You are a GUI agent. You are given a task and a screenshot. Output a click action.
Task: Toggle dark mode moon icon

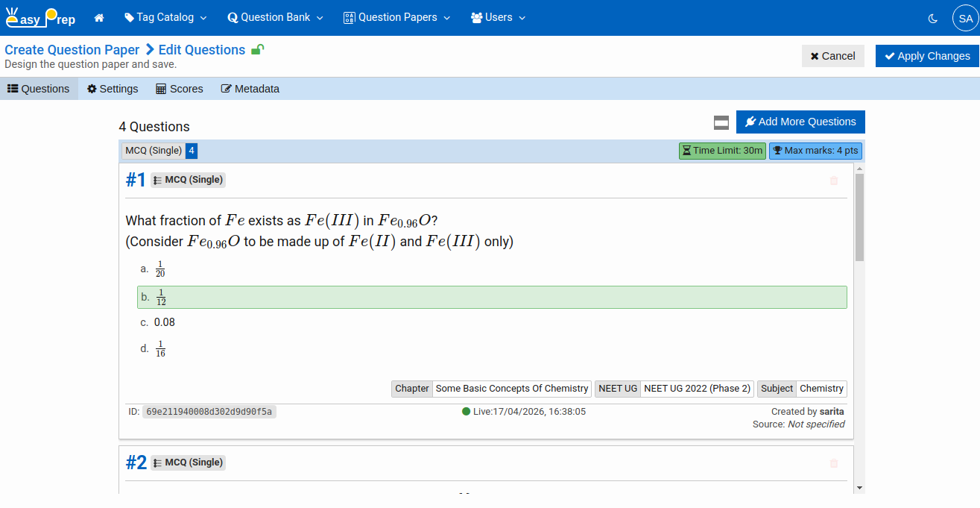click(932, 18)
